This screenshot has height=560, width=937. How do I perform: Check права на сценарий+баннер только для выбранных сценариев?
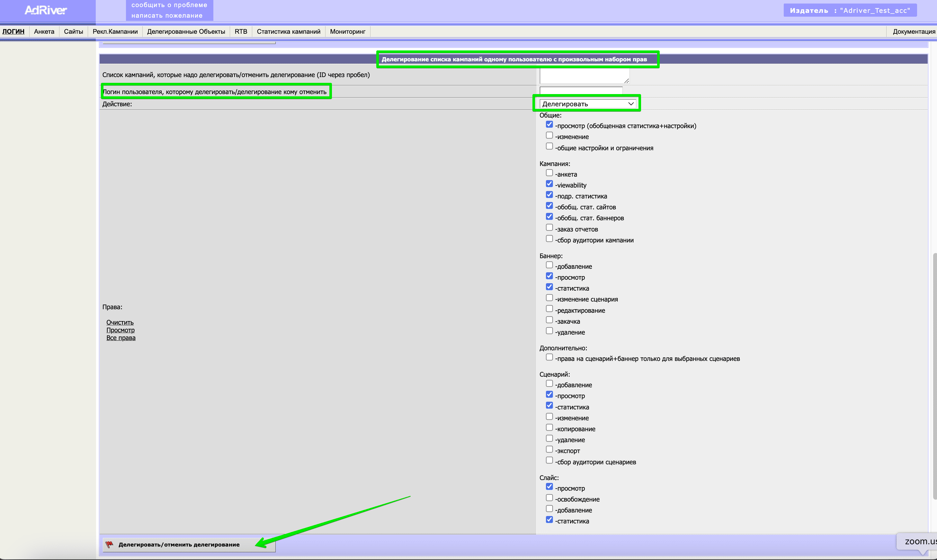coord(549,357)
